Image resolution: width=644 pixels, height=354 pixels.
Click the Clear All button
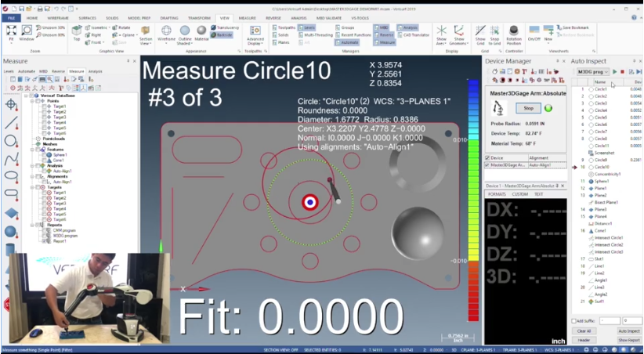click(584, 331)
